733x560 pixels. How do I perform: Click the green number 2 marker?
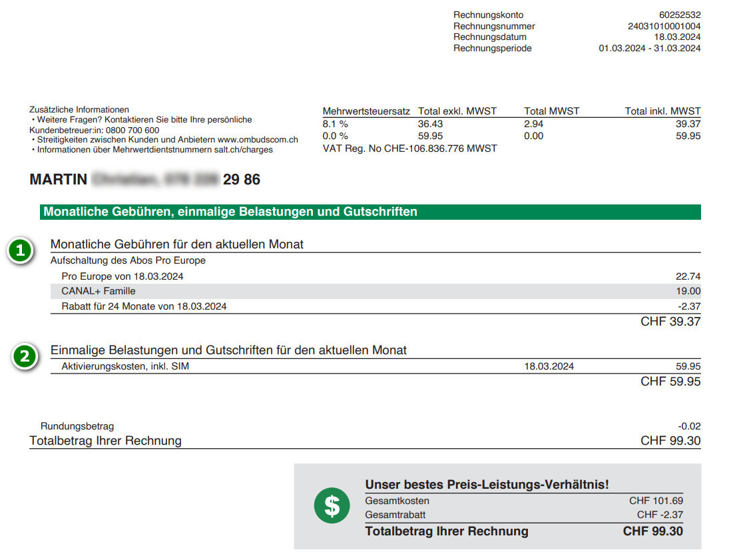tap(25, 357)
